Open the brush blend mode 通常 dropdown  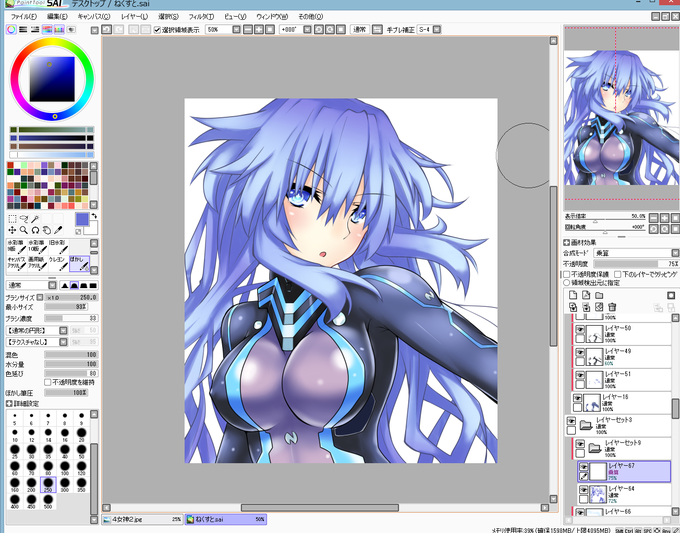52,285
